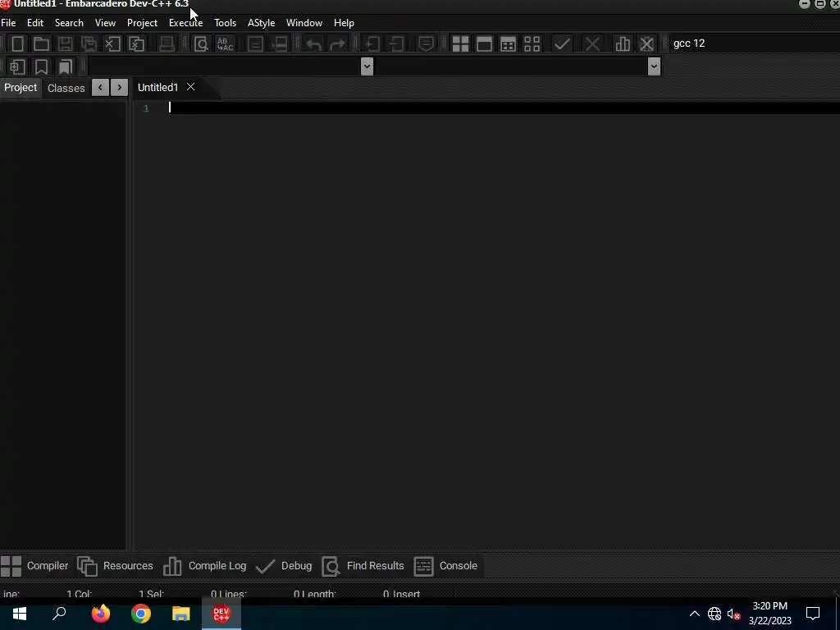Open the AStyle menu
The width and height of the screenshot is (840, 630).
[x=261, y=22]
